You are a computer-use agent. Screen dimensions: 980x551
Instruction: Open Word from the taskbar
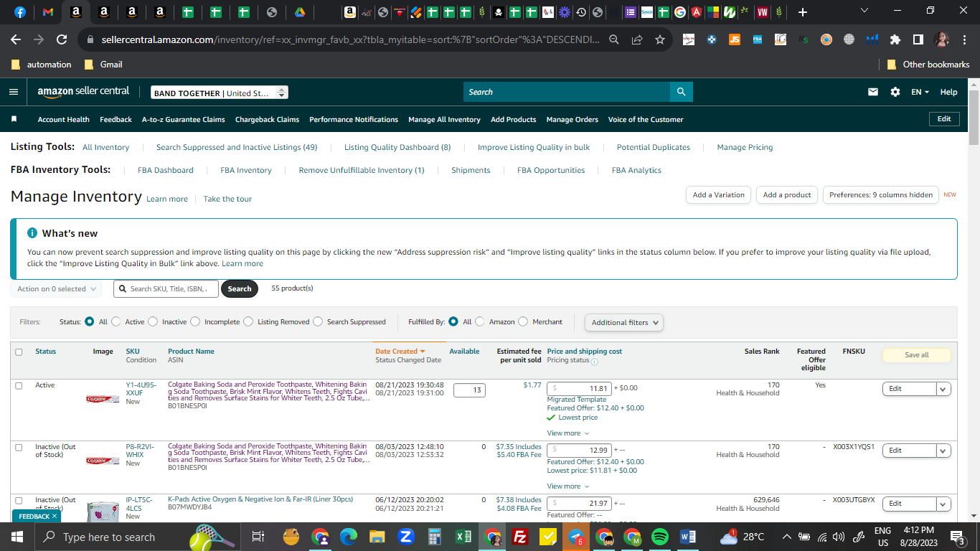tap(688, 537)
